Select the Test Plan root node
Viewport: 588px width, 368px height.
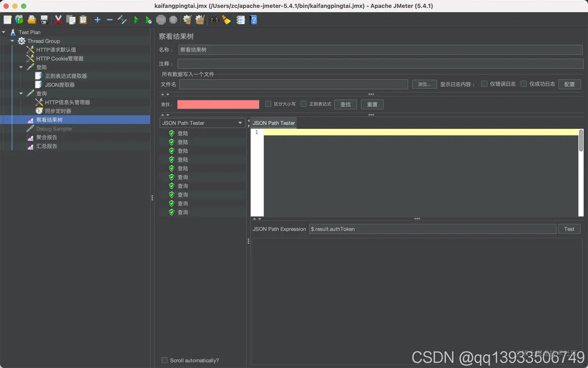(x=30, y=32)
